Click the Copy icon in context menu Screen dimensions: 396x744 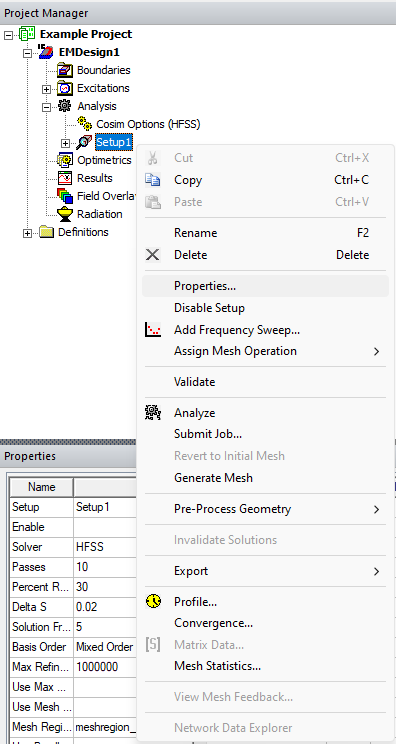coord(153,180)
